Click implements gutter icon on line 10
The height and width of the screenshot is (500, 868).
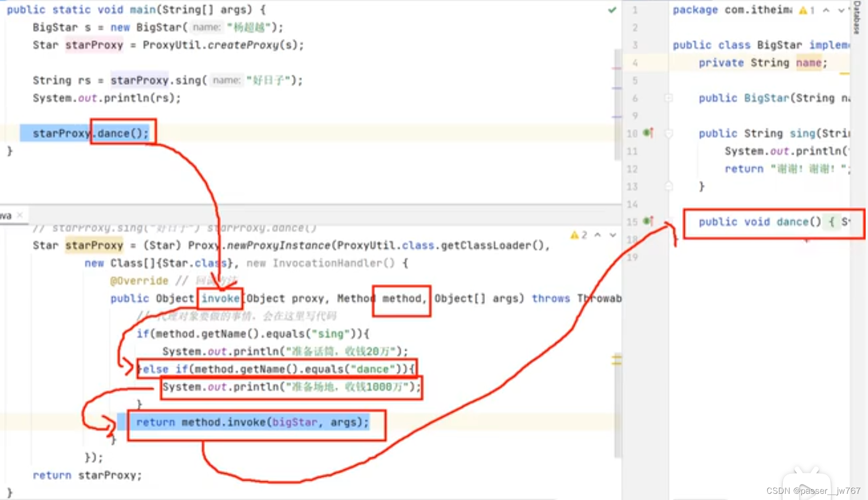click(648, 133)
